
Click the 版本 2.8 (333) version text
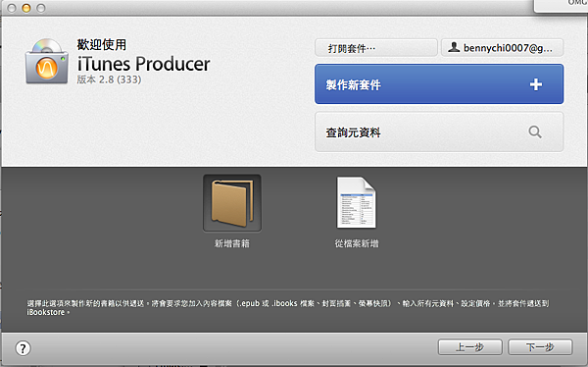click(109, 79)
